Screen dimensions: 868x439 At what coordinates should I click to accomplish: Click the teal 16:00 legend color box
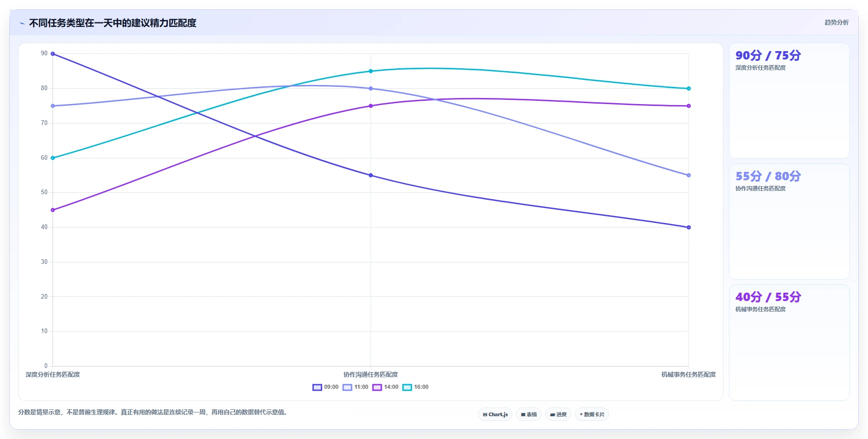point(407,387)
